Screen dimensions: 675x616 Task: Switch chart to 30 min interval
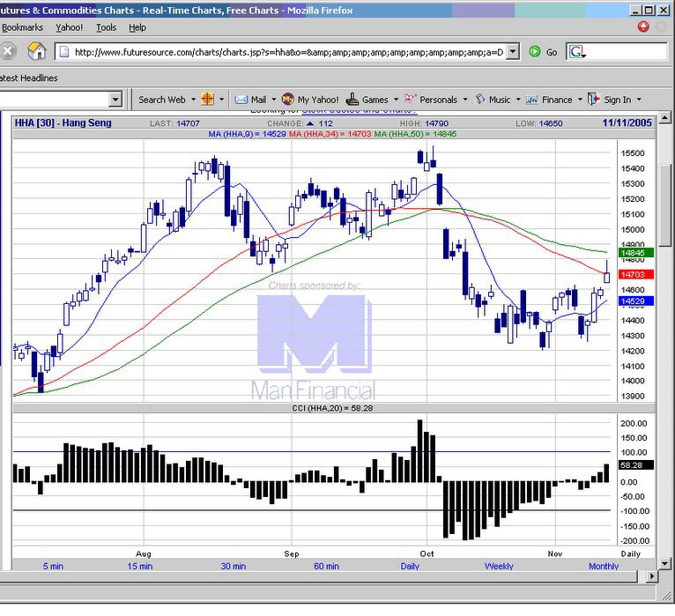pos(234,566)
